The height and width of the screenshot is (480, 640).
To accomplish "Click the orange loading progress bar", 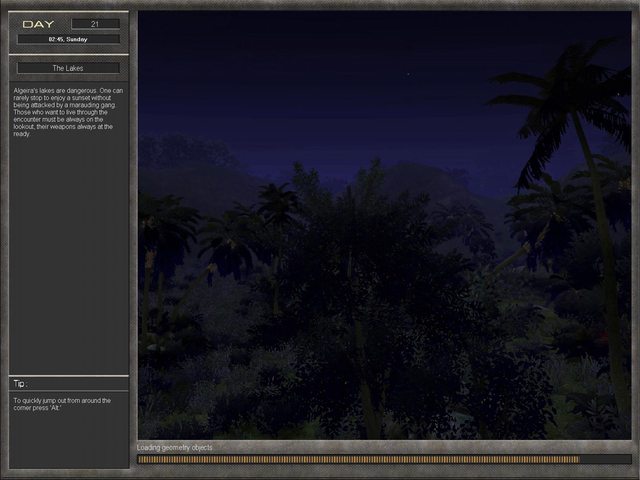I will (384, 459).
